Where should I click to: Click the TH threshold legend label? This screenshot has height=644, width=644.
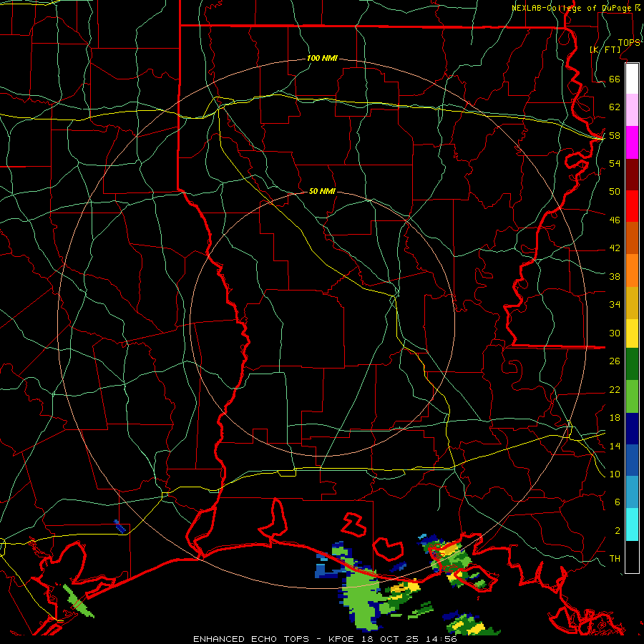click(x=615, y=558)
